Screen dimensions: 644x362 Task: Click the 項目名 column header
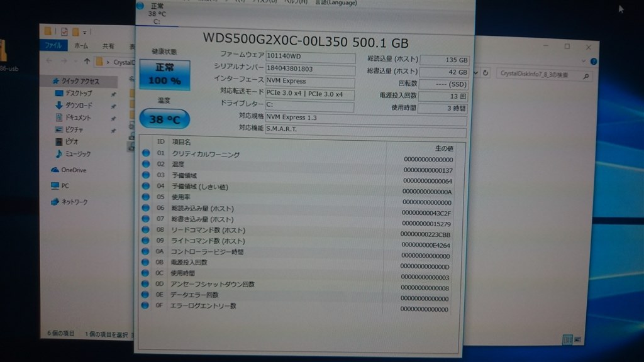[181, 141]
